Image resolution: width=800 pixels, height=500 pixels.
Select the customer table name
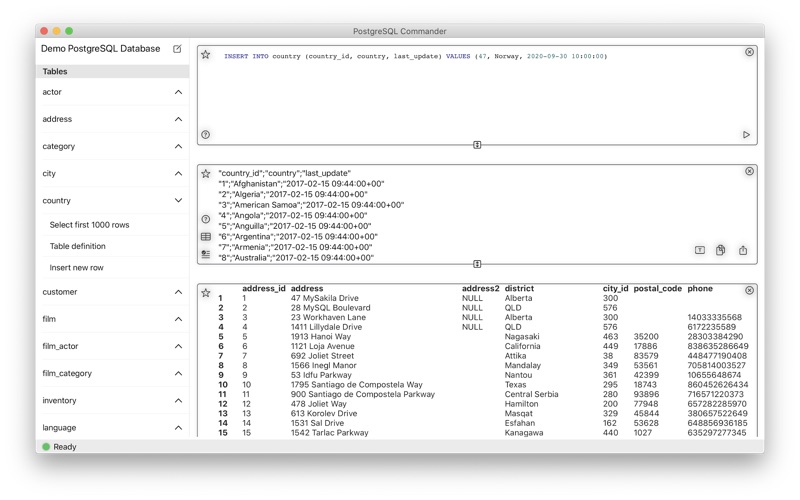60,292
